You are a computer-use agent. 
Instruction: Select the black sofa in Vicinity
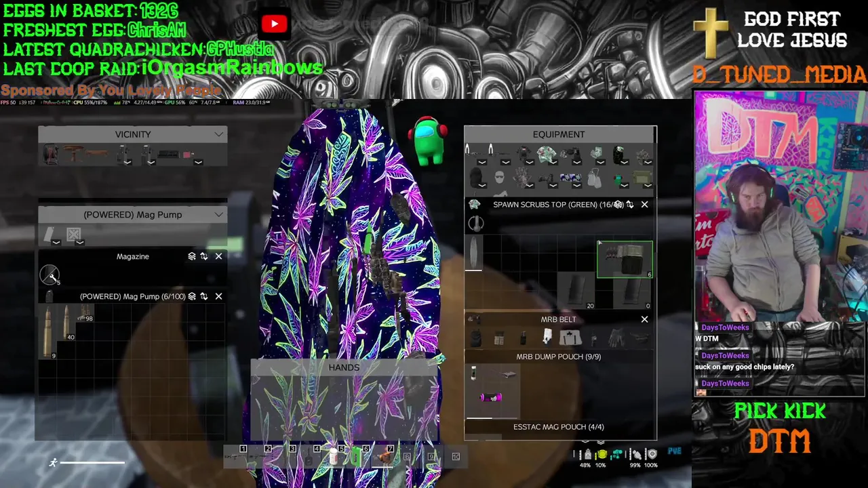[168, 155]
